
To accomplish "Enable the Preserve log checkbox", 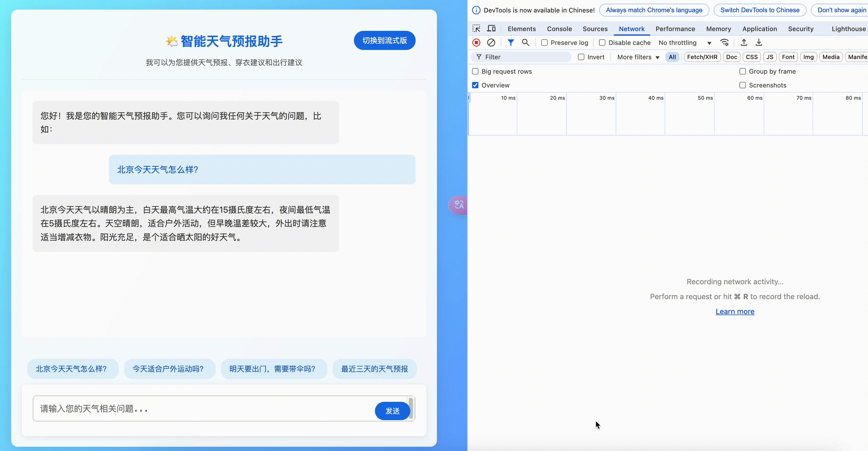I will pyautogui.click(x=544, y=43).
